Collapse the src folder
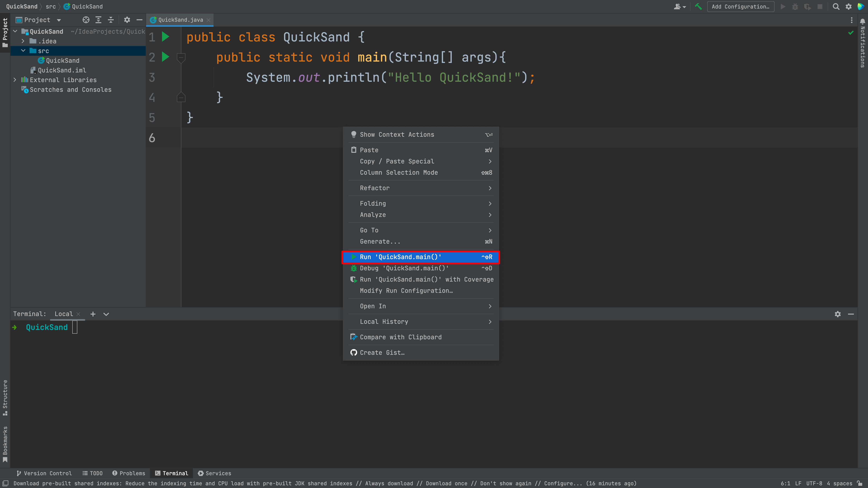This screenshot has height=488, width=868. [23, 51]
